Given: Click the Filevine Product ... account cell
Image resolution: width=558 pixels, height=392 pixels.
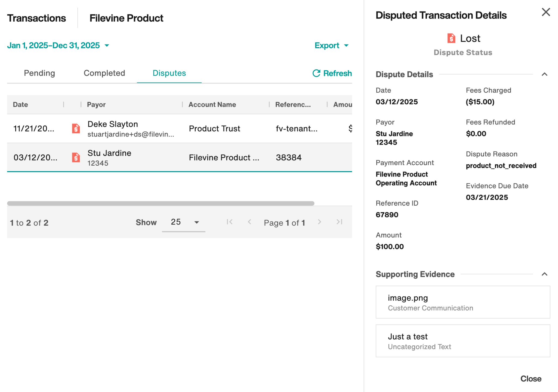Looking at the screenshot, I should 224,157.
